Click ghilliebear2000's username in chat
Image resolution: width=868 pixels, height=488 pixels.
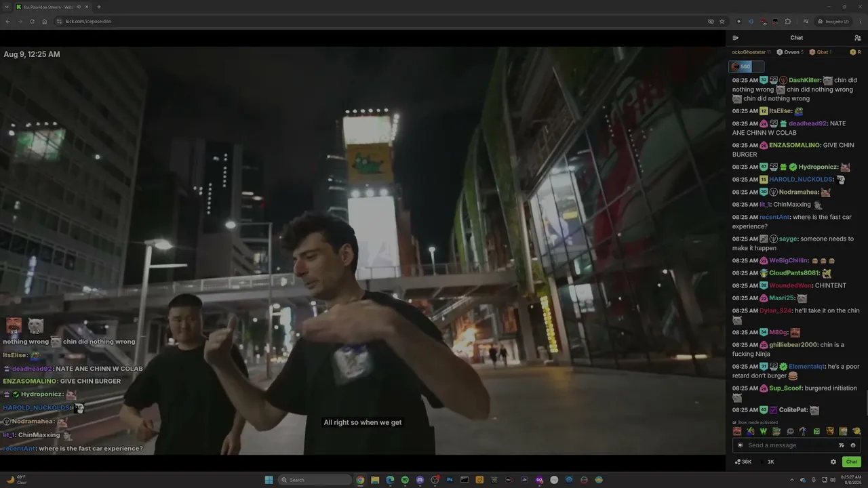coord(793,345)
